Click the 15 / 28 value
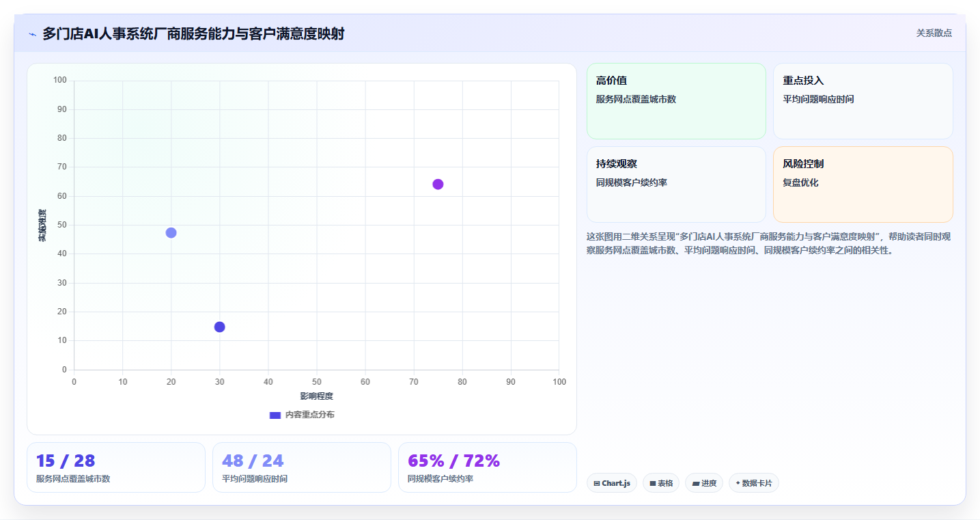Image resolution: width=980 pixels, height=520 pixels. [x=66, y=461]
